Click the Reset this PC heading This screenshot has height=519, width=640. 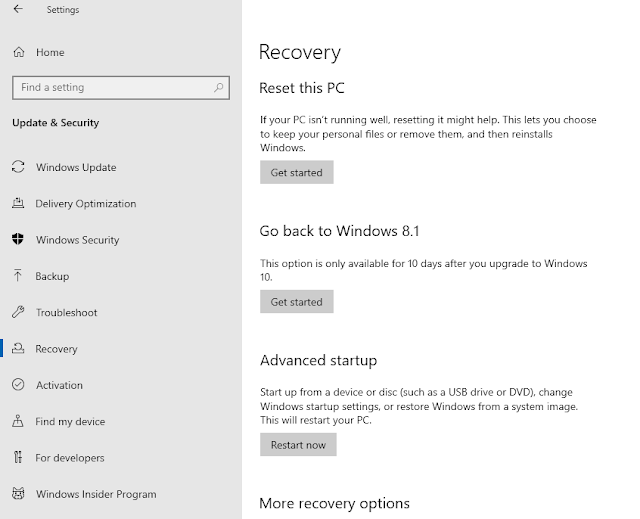(302, 88)
